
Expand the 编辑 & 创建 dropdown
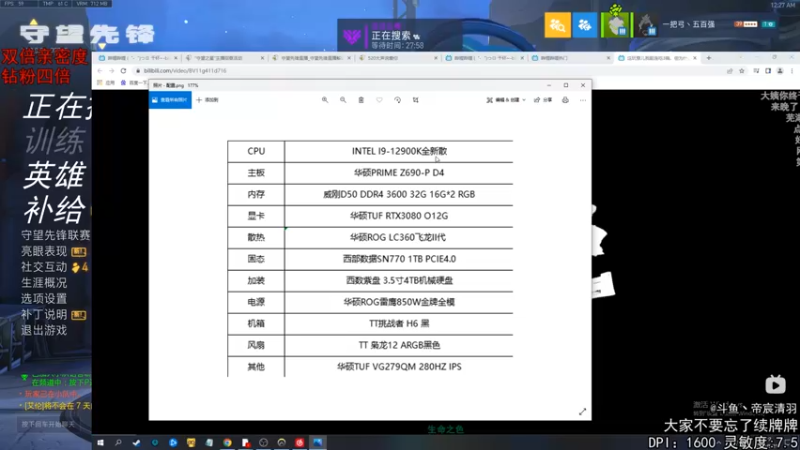tap(506, 100)
